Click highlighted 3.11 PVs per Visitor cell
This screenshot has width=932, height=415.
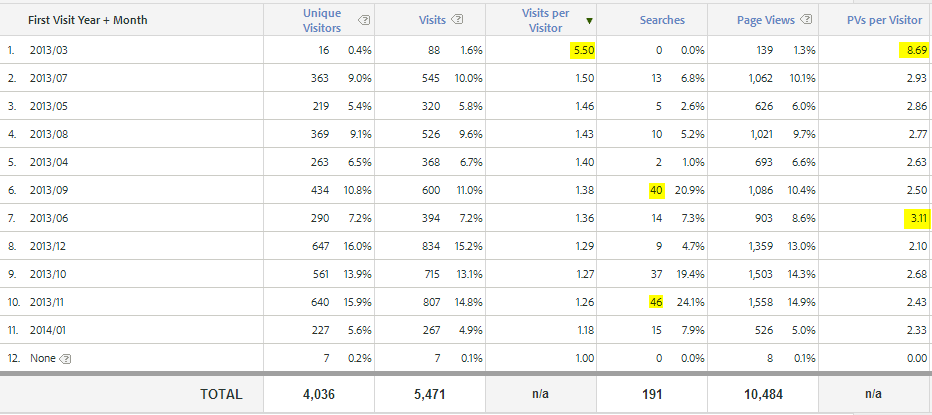[917, 217]
